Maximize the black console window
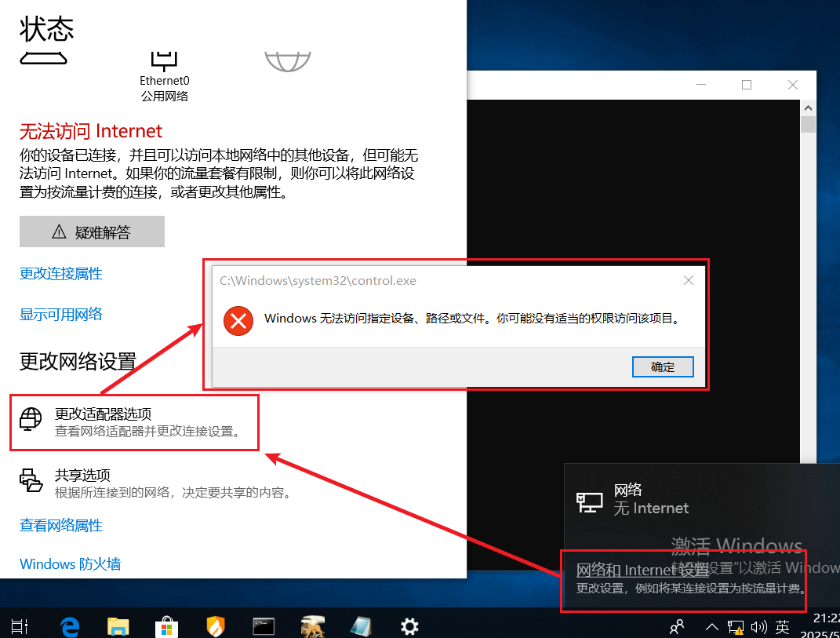The height and width of the screenshot is (638, 840). point(746,85)
